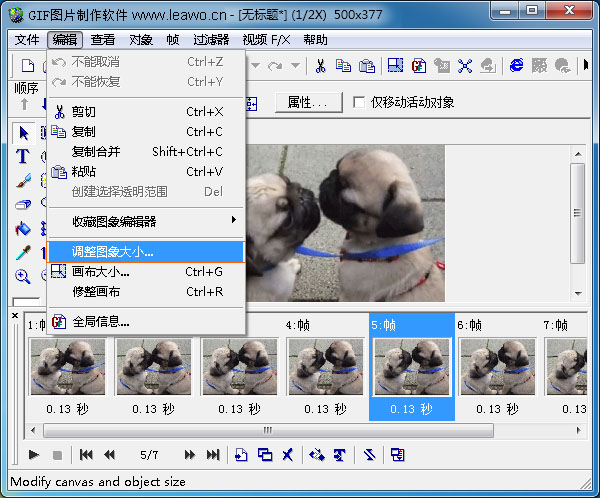Click the move-up order arrow
The width and height of the screenshot is (600, 498).
coord(24,104)
